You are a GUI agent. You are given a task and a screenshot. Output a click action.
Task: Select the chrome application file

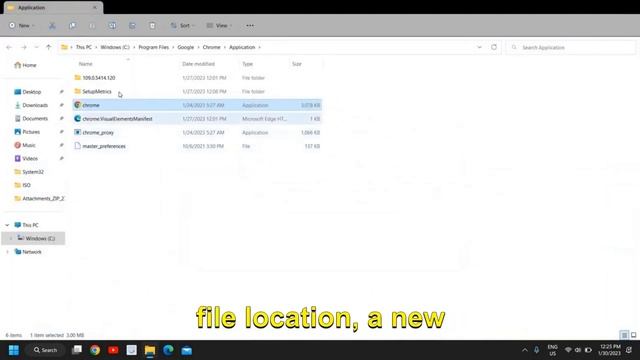(197, 105)
